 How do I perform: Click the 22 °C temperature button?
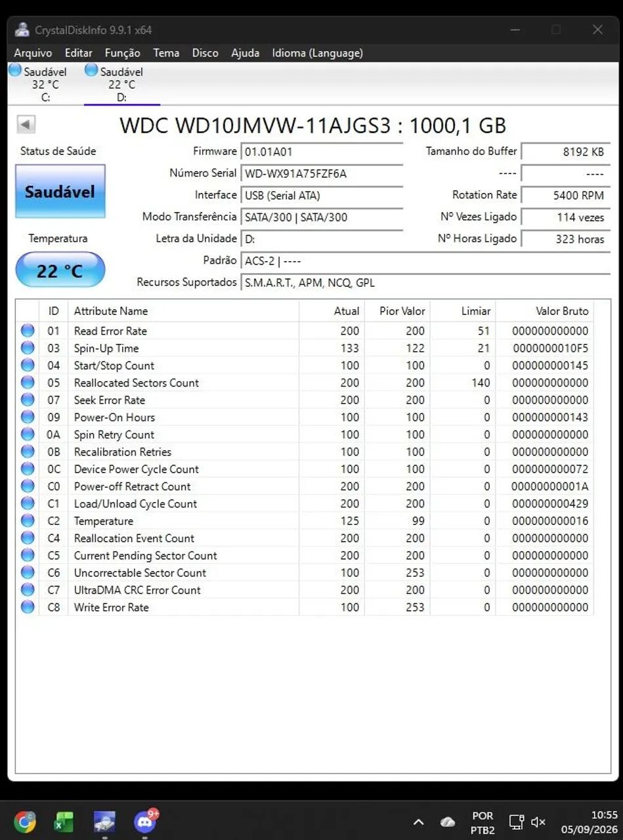(x=60, y=270)
